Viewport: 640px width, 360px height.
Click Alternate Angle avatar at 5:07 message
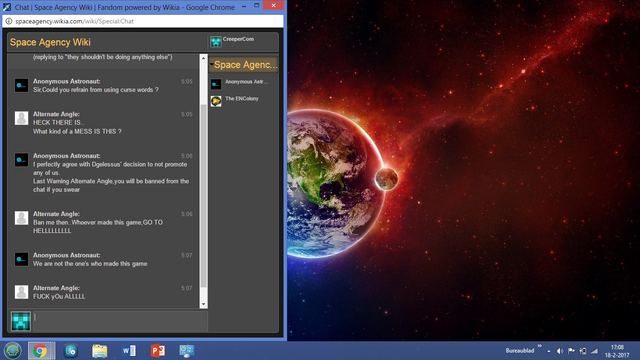(x=21, y=292)
